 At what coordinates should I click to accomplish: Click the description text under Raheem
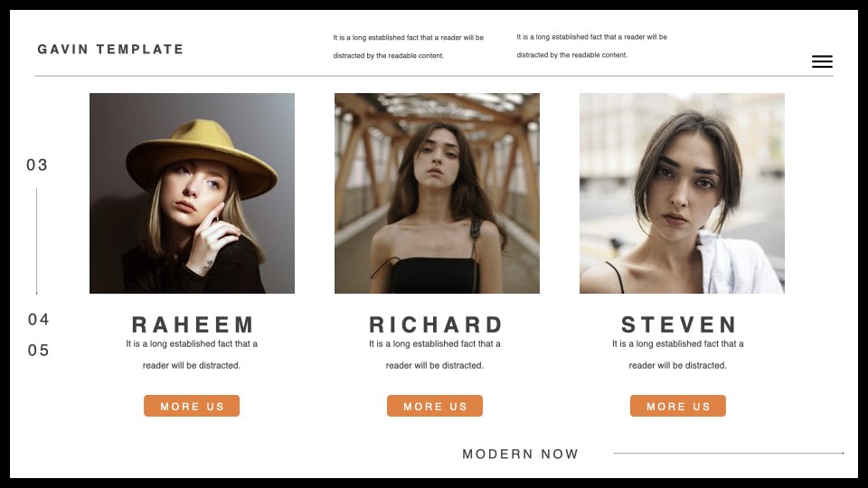coord(192,354)
